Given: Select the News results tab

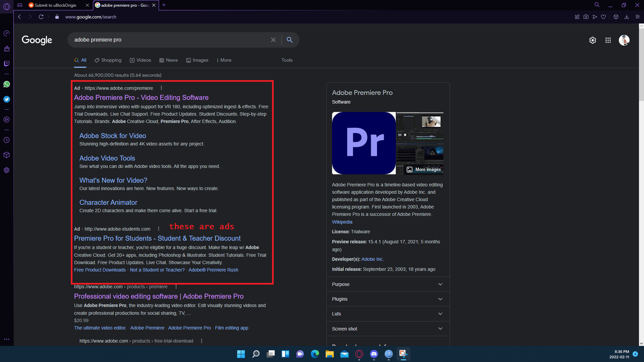Looking at the screenshot, I should (169, 60).
